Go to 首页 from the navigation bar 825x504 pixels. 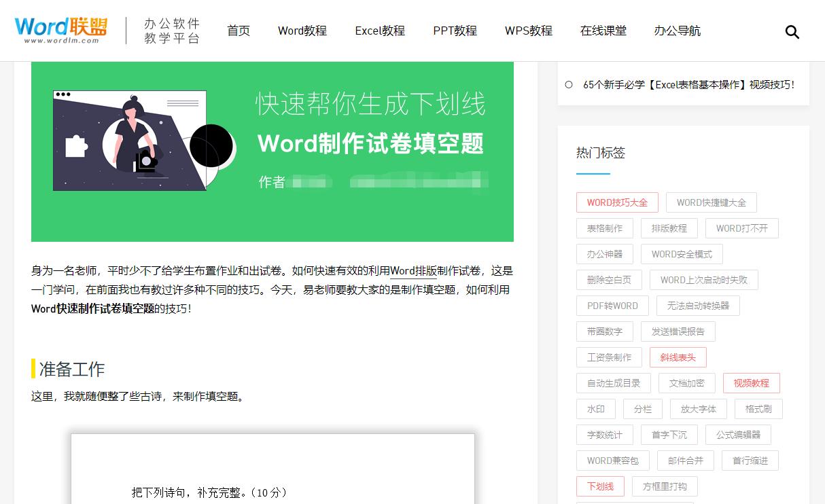[239, 31]
